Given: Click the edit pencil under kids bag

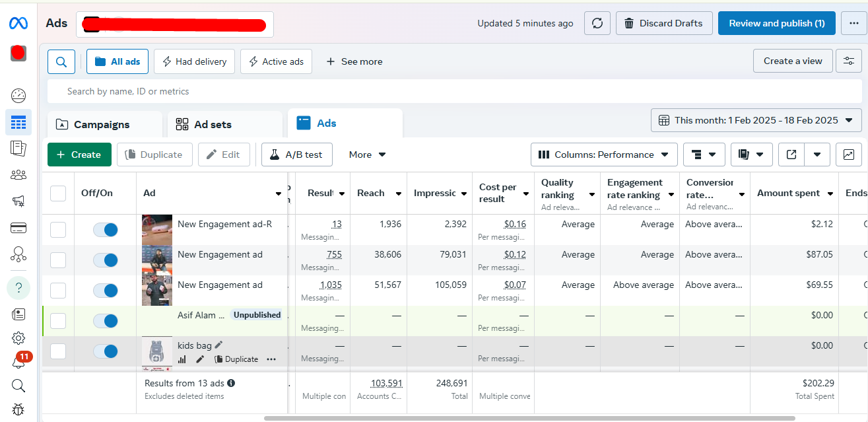Looking at the screenshot, I should 200,359.
